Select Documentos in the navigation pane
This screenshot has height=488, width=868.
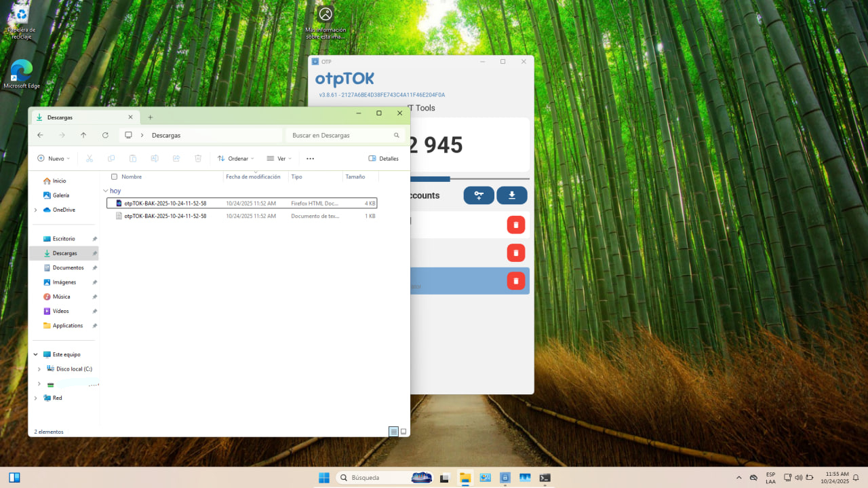pyautogui.click(x=68, y=267)
